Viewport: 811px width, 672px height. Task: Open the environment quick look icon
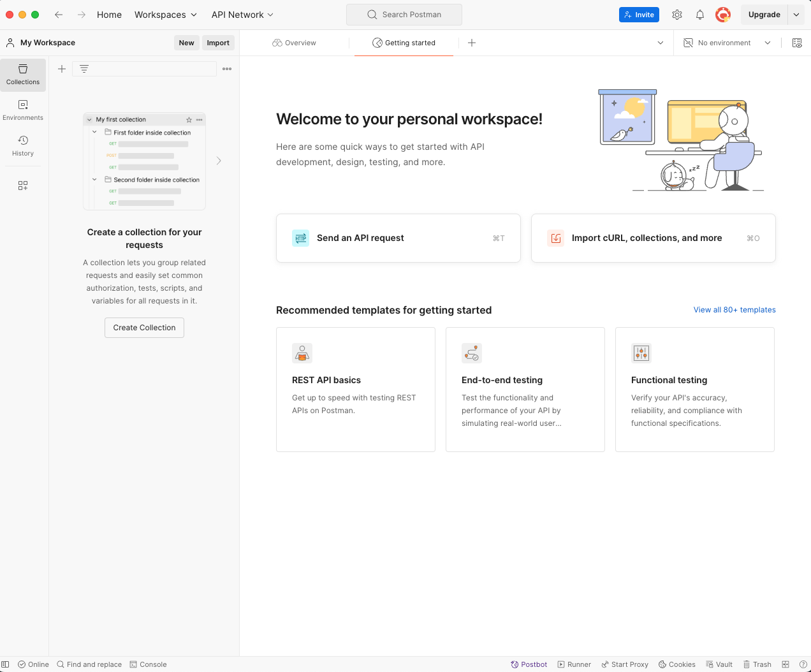[x=797, y=43]
